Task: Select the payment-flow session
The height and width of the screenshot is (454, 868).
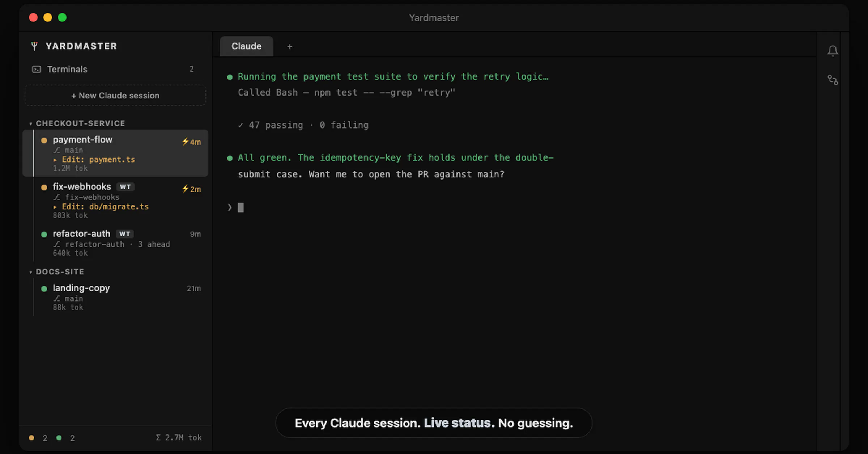Action: point(115,153)
